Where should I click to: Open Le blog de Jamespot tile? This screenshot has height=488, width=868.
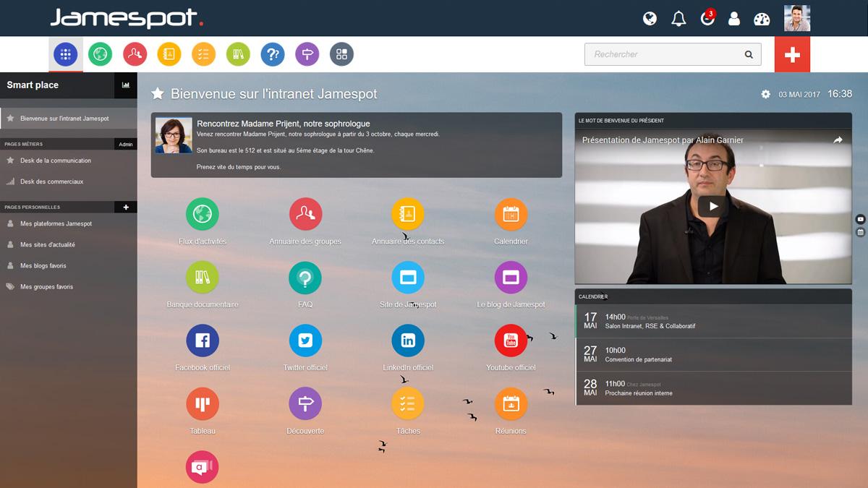click(511, 278)
